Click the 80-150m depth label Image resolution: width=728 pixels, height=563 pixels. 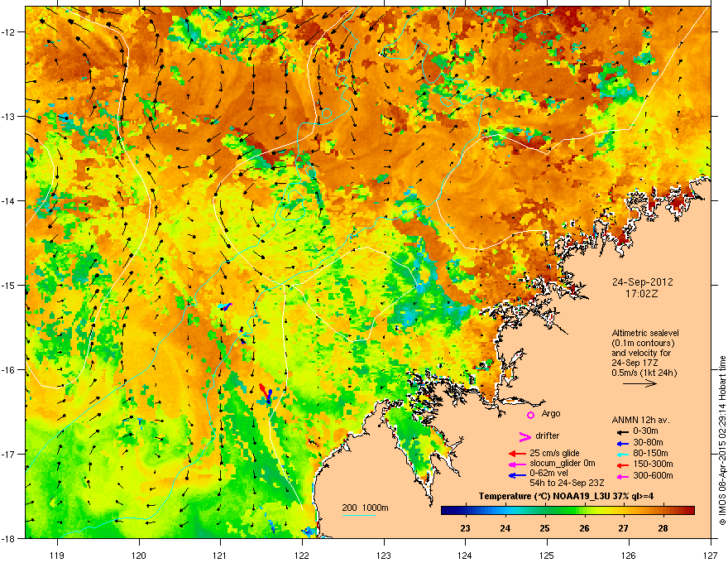pyautogui.click(x=650, y=454)
